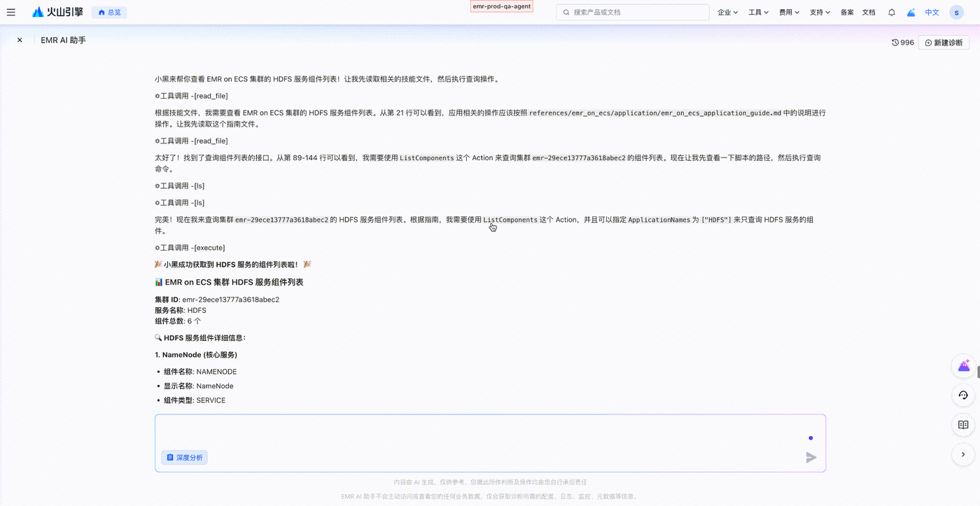The width and height of the screenshot is (980, 506).
Task: Click the Volcano Engine logo
Action: pos(57,12)
